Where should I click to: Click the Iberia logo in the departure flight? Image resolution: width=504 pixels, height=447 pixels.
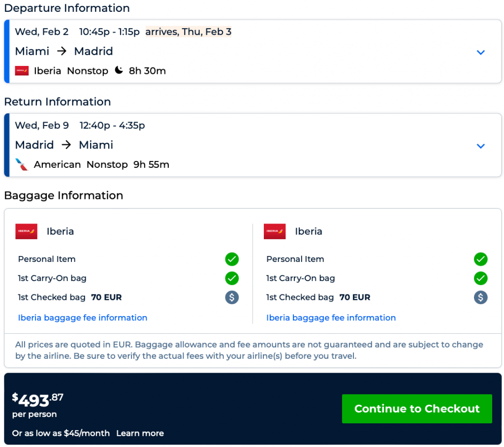point(22,71)
